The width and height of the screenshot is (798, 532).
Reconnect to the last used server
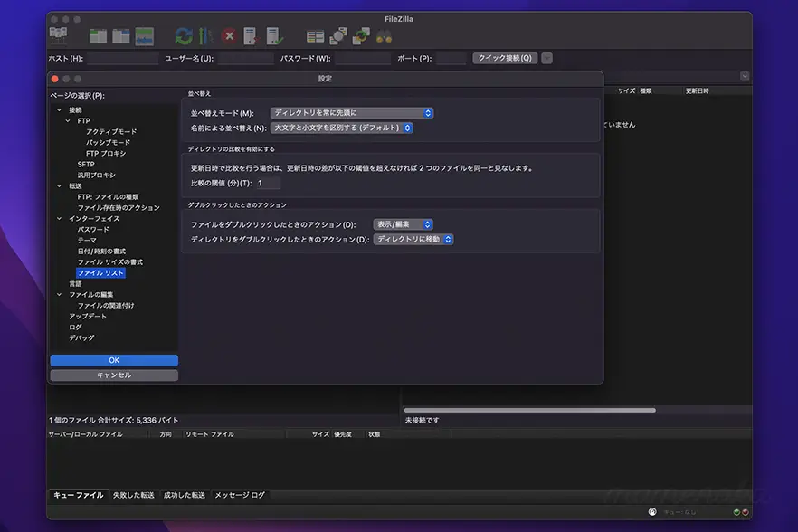click(271, 36)
